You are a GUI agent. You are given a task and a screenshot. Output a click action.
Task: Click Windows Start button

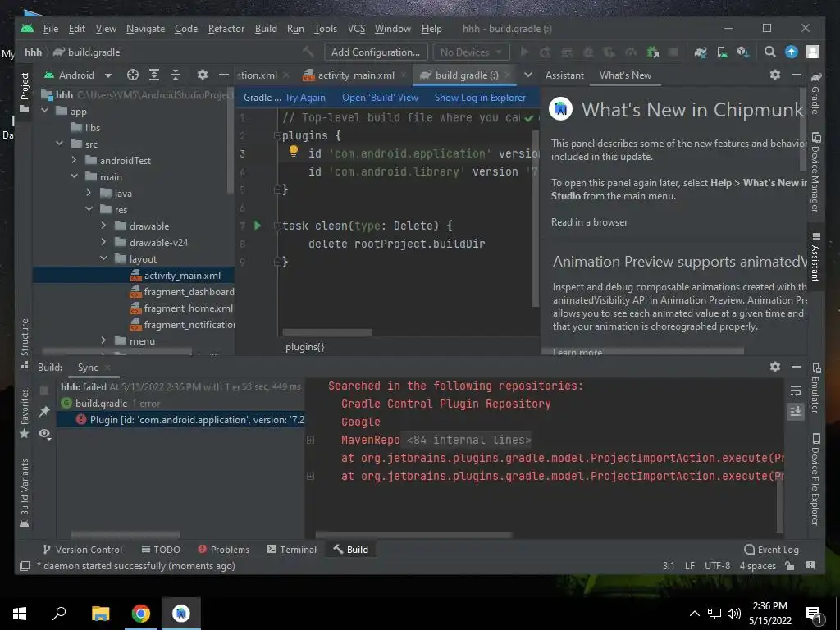(x=20, y=614)
